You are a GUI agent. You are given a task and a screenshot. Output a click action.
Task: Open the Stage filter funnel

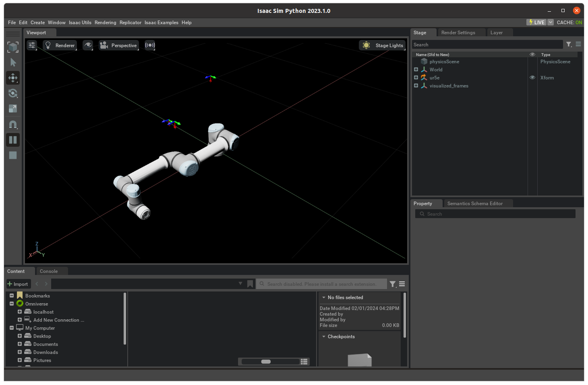pyautogui.click(x=569, y=44)
